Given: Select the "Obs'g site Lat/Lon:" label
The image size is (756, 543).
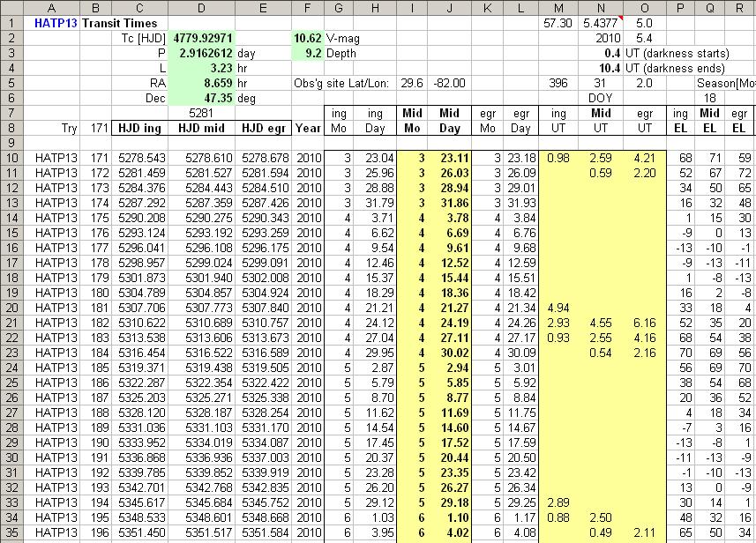Looking at the screenshot, I should coord(341,83).
